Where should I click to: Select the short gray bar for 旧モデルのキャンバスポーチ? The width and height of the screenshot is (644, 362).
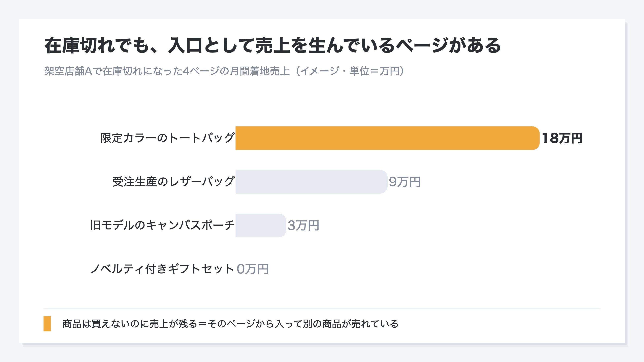click(260, 225)
